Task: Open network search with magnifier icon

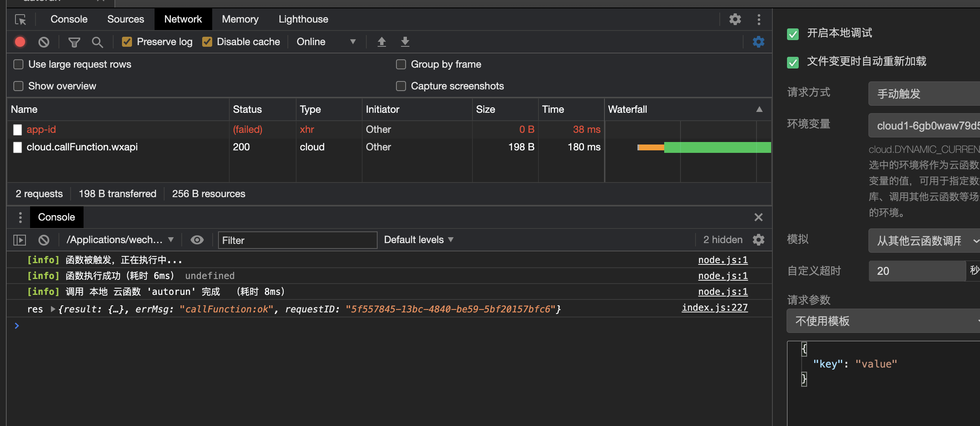Action: click(97, 42)
